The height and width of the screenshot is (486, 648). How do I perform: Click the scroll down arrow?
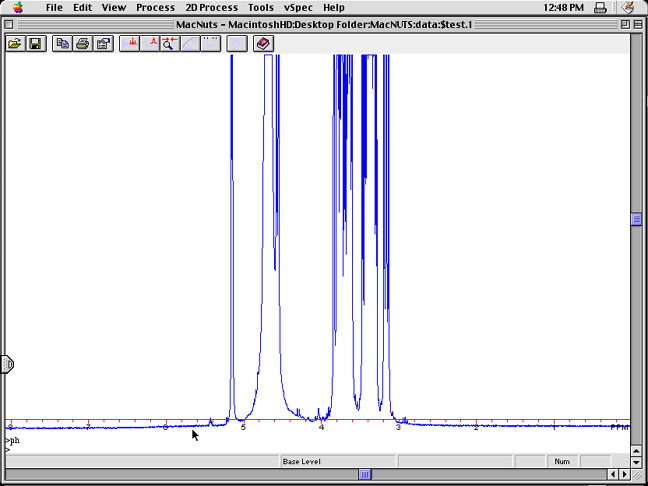(x=636, y=462)
